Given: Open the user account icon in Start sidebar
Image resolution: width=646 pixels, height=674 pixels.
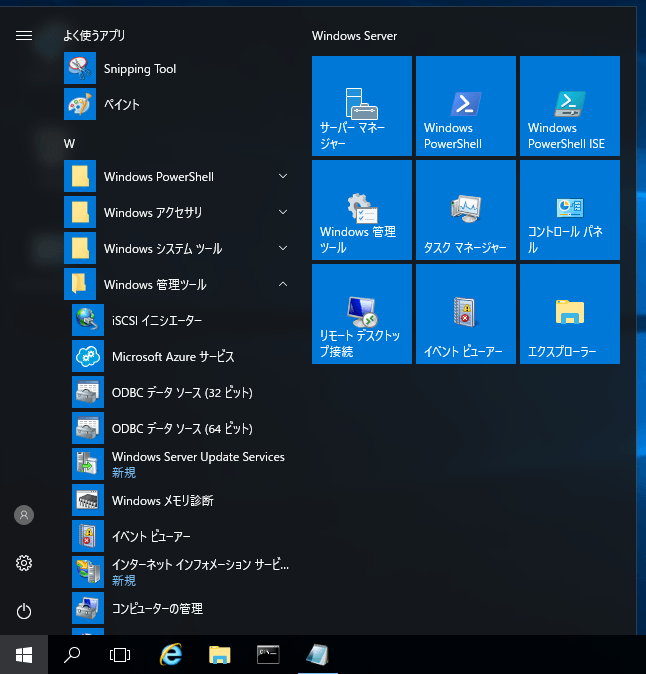Looking at the screenshot, I should coord(24,515).
